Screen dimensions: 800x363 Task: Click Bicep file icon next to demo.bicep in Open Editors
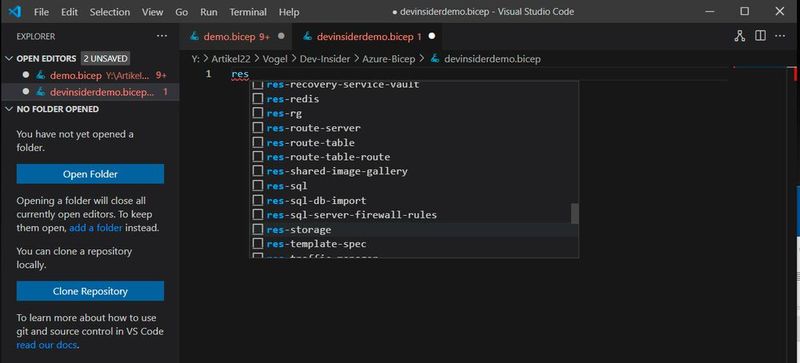coord(41,76)
